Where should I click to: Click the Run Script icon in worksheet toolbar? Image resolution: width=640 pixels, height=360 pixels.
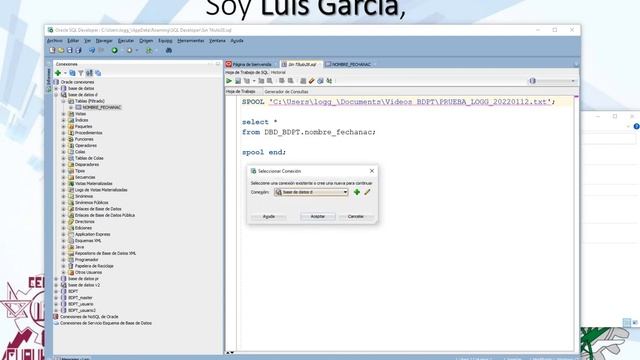click(x=238, y=81)
